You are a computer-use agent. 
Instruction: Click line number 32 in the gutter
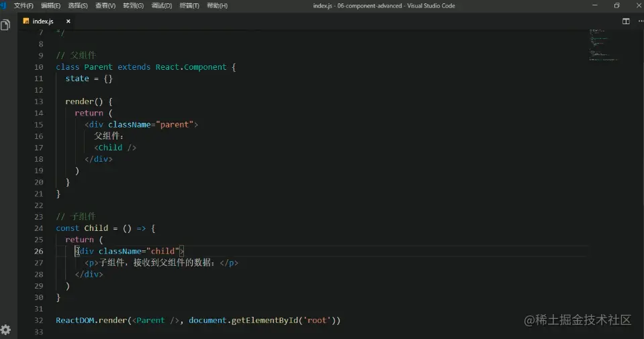pyautogui.click(x=38, y=320)
